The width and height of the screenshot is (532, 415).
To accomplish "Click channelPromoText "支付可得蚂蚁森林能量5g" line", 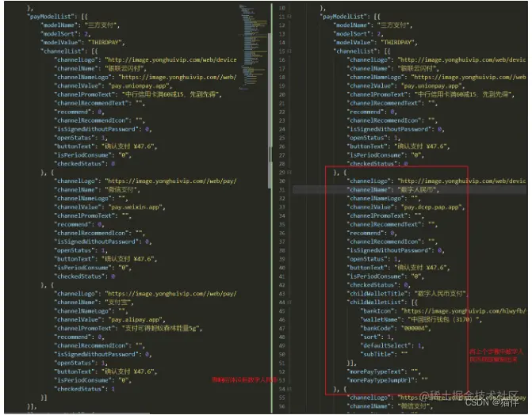I will point(128,328).
